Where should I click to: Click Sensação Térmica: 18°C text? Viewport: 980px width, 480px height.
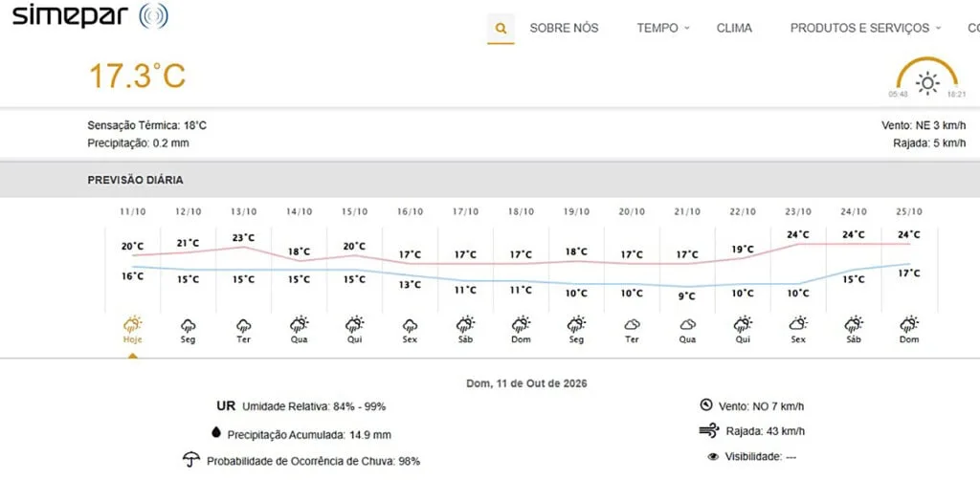[146, 125]
